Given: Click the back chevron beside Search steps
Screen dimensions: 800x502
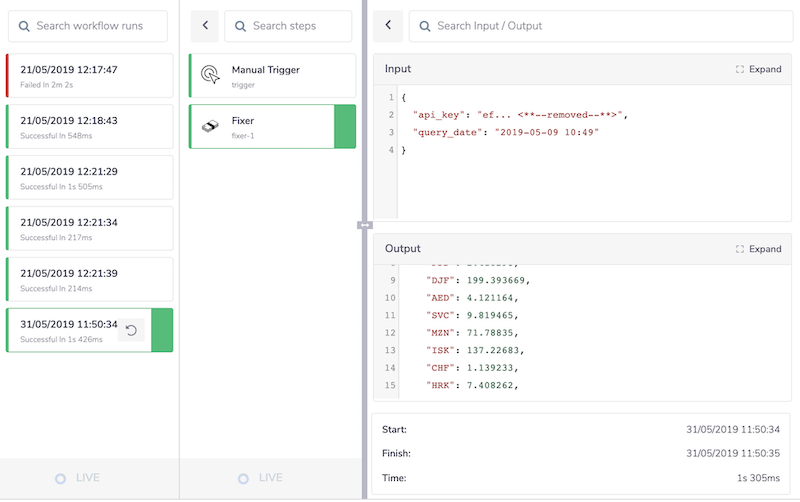Looking at the screenshot, I should point(204,26).
